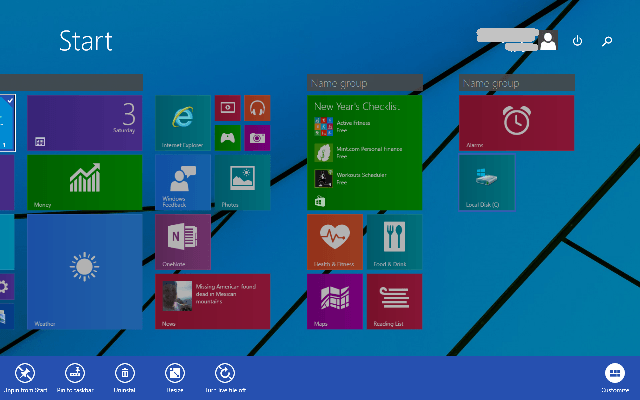Viewport: 640px width, 400px height.
Task: Launch the Food & Drink tile
Action: click(x=394, y=242)
